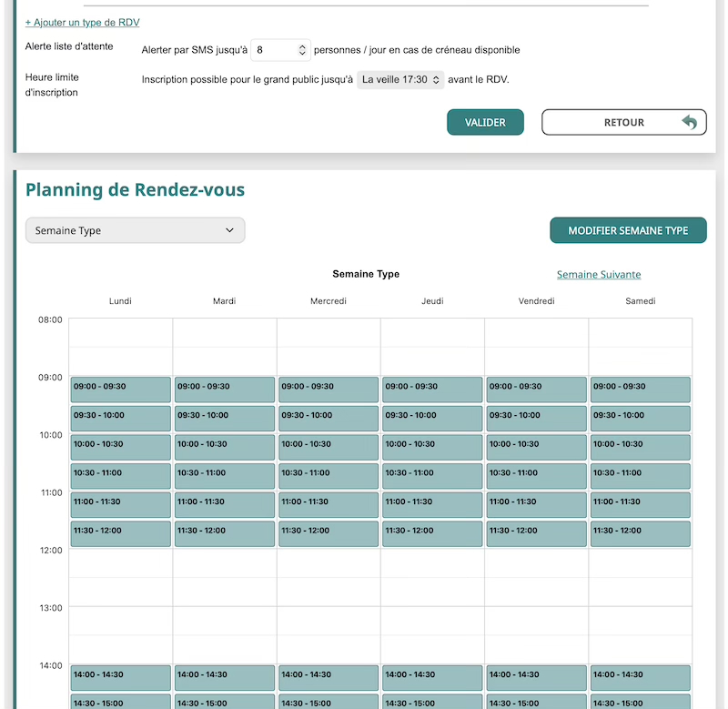Select Mercredi 14:00 - 14:30 slot
The height and width of the screenshot is (709, 728).
coord(329,678)
